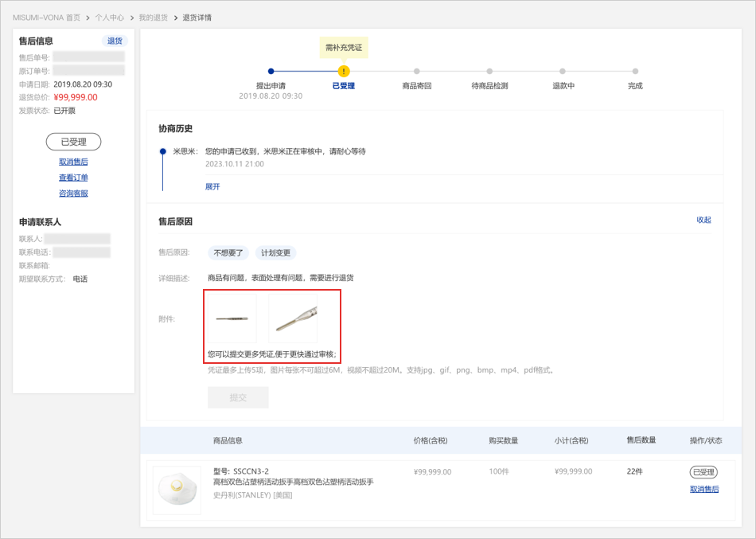Click 取消售后 link in product row
Image resolution: width=756 pixels, height=539 pixels.
703,490
